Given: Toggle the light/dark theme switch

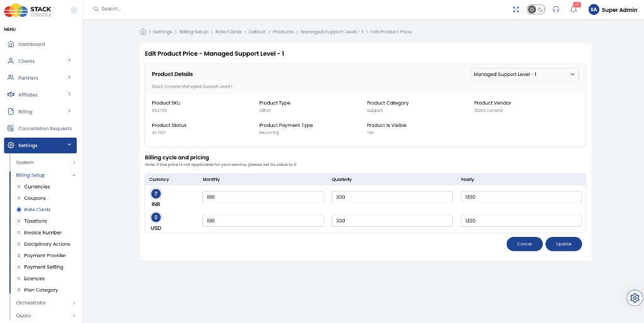Looking at the screenshot, I should tap(536, 9).
